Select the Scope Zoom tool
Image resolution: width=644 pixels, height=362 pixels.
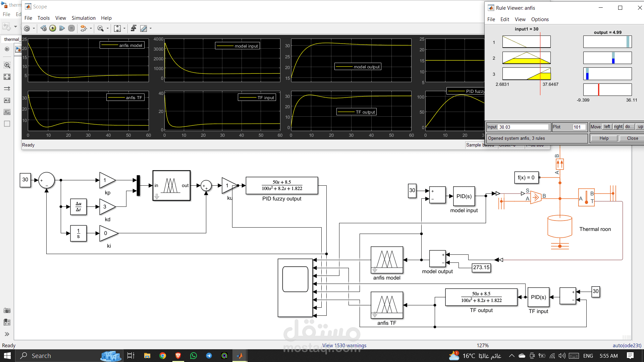pos(100,28)
